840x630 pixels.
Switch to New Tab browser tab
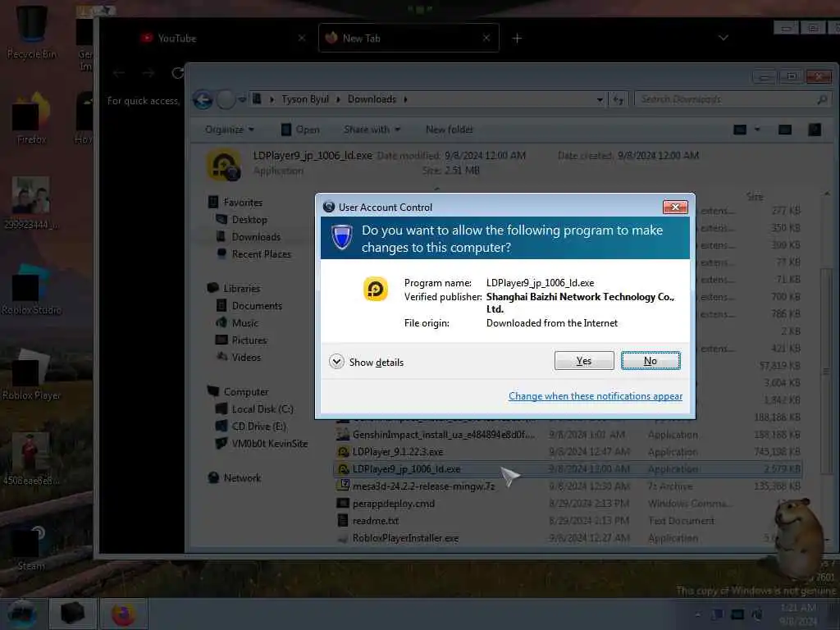click(x=409, y=38)
